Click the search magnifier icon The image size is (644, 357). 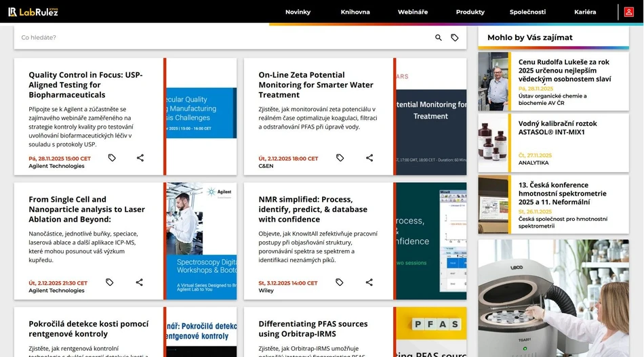coord(439,38)
